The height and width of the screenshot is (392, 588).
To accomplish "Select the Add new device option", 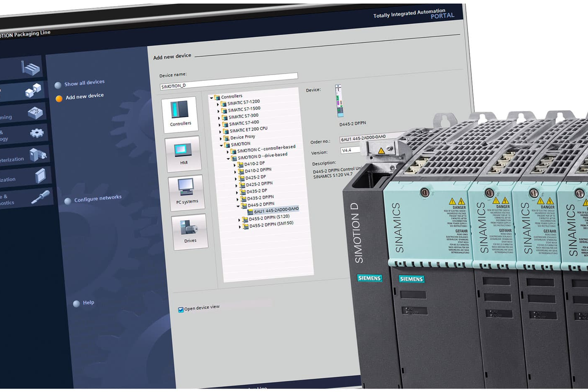I will point(84,96).
